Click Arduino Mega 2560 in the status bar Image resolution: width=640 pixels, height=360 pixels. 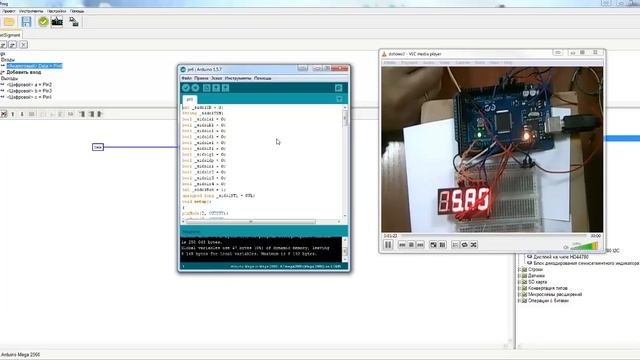click(x=20, y=355)
